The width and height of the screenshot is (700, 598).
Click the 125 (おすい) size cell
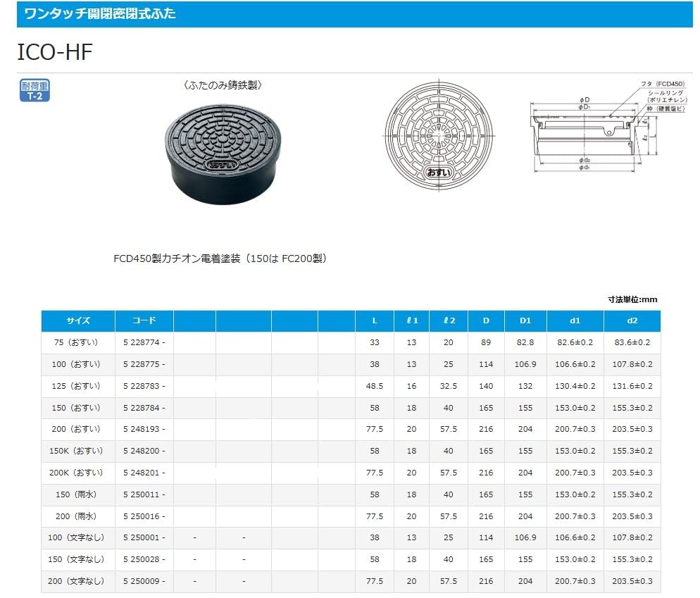(76, 386)
